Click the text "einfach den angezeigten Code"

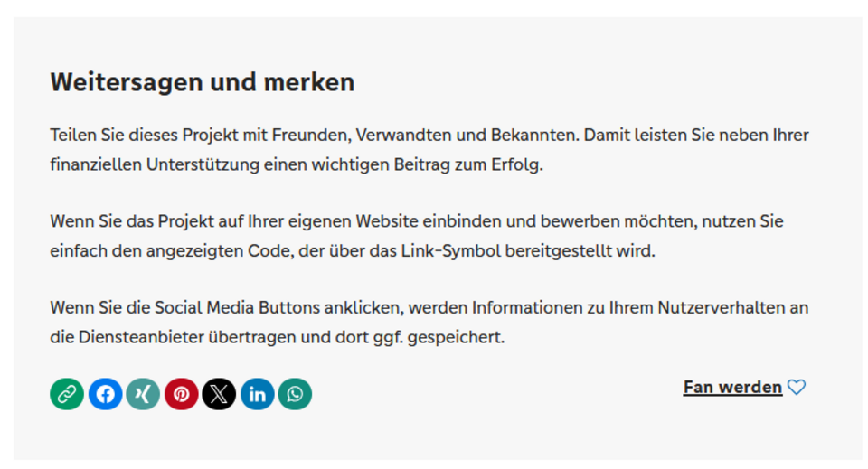point(172,250)
